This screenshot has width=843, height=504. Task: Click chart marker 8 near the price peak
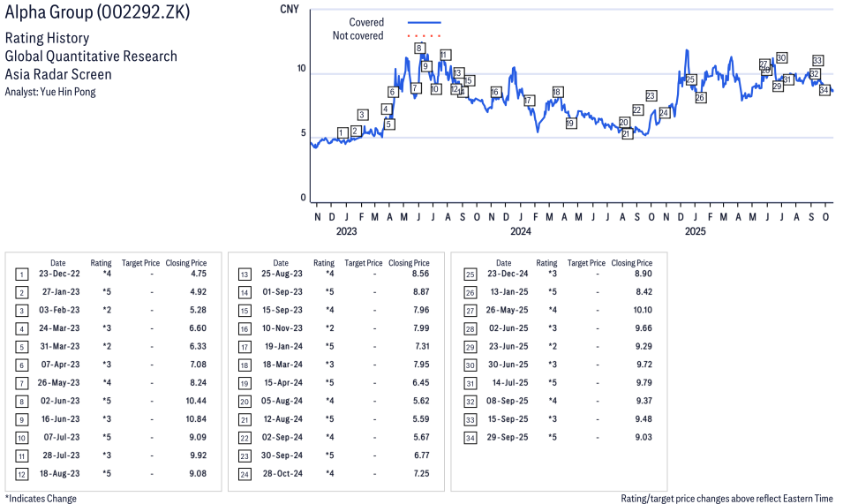[x=419, y=48]
